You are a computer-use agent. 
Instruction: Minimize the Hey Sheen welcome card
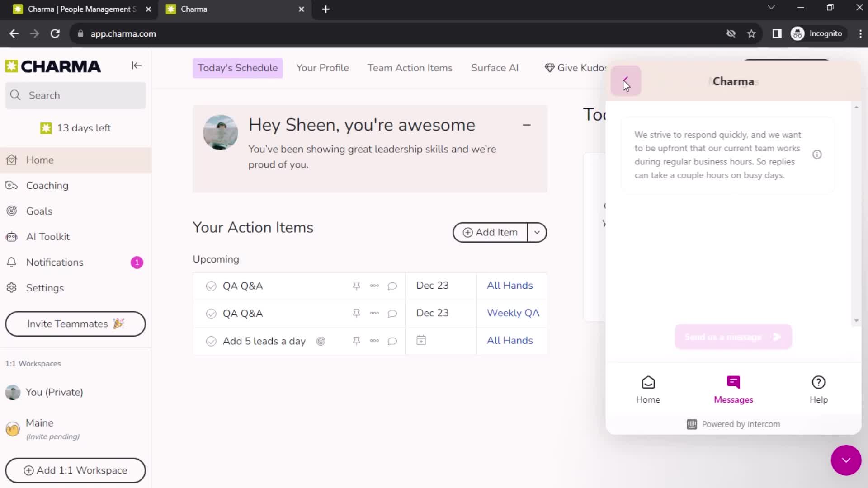[527, 125]
